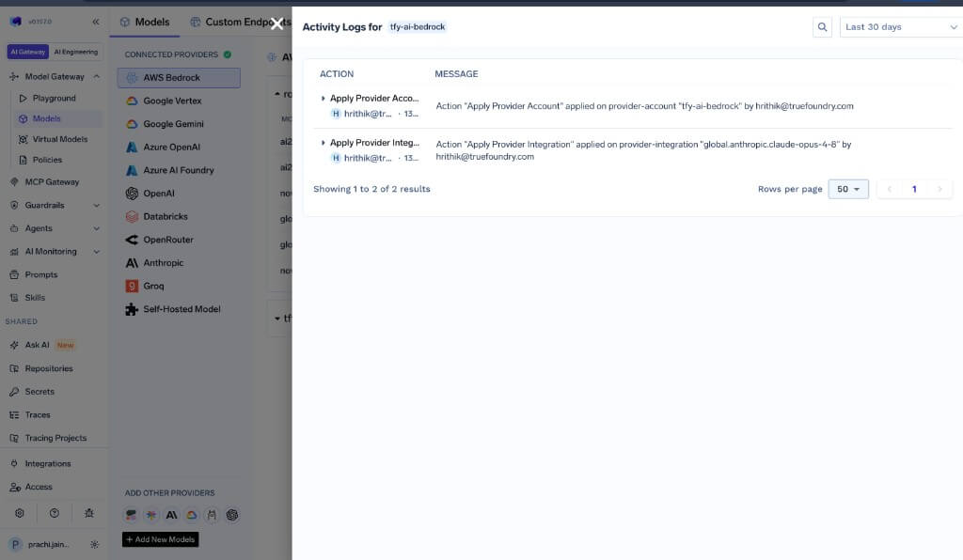Image resolution: width=963 pixels, height=560 pixels.
Task: Click the TrueFoundry logo in sidebar
Action: click(x=16, y=22)
